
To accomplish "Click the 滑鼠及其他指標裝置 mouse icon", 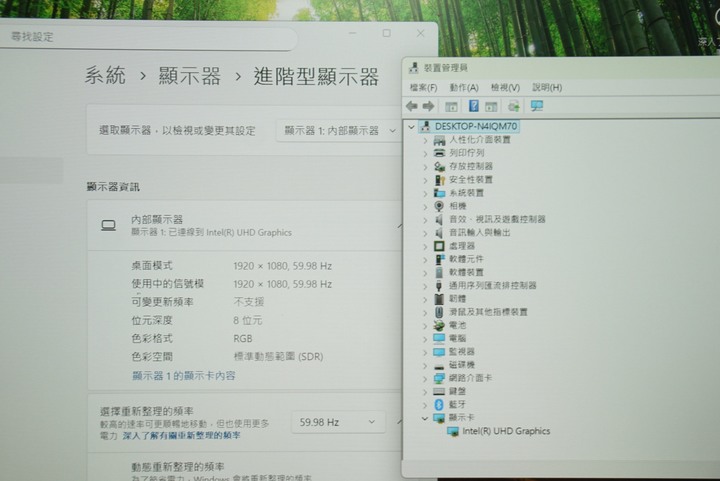I will coord(439,312).
